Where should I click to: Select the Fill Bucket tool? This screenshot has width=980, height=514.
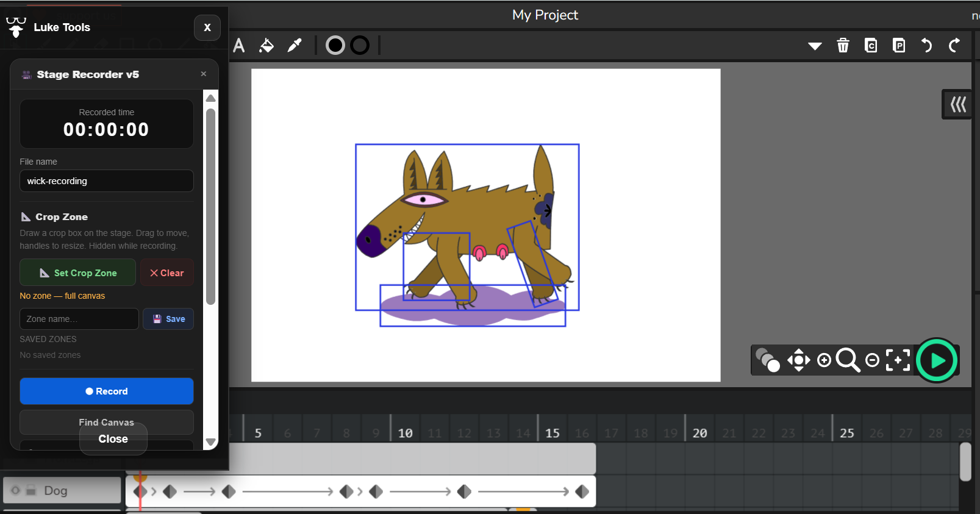(266, 46)
